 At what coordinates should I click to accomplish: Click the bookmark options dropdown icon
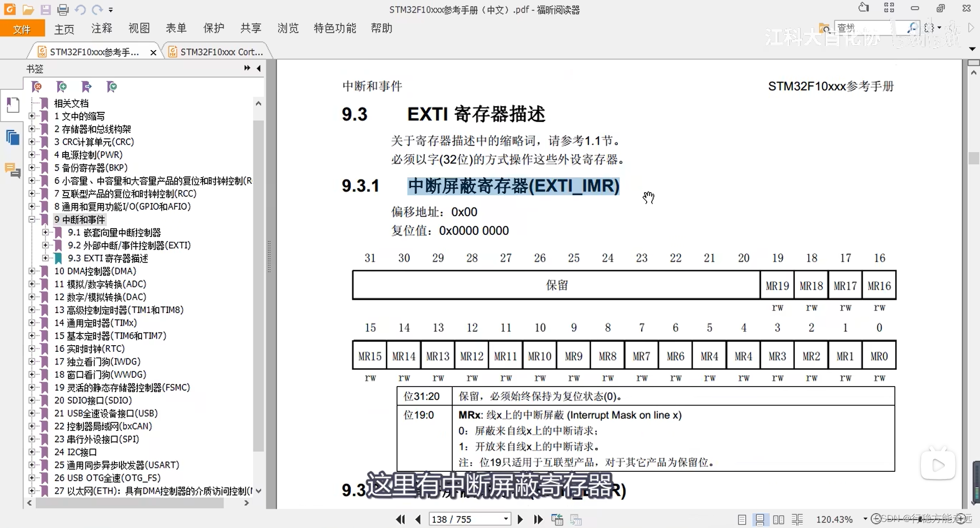click(x=111, y=87)
